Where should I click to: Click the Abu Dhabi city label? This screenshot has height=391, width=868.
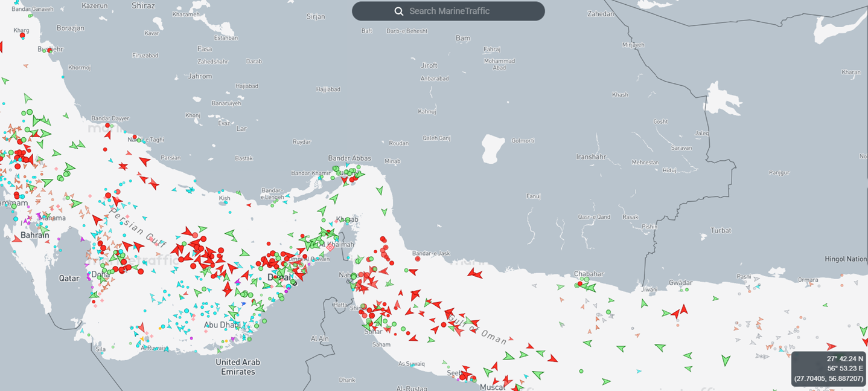tap(223, 325)
